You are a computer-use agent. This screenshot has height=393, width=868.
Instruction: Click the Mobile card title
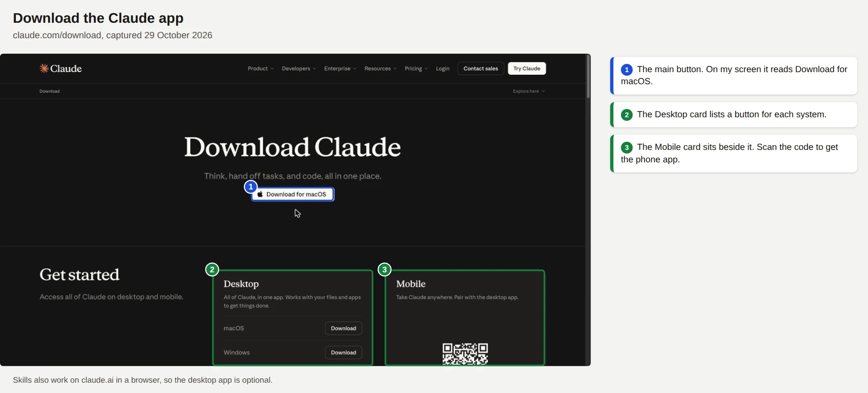click(411, 284)
